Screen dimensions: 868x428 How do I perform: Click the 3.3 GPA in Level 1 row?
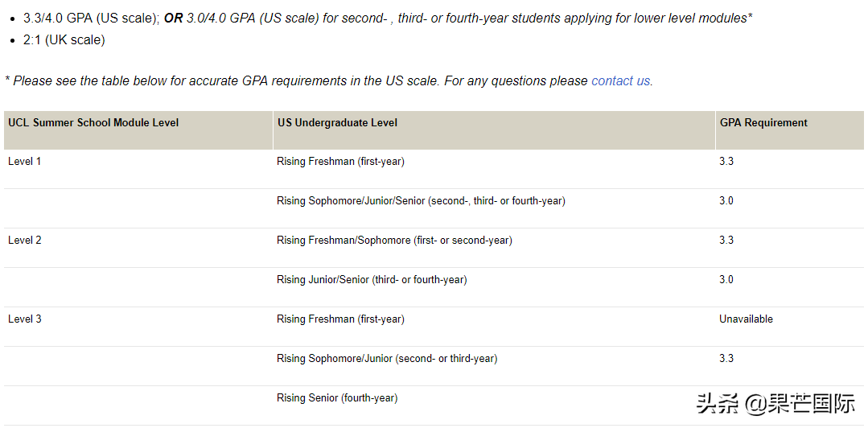click(726, 162)
